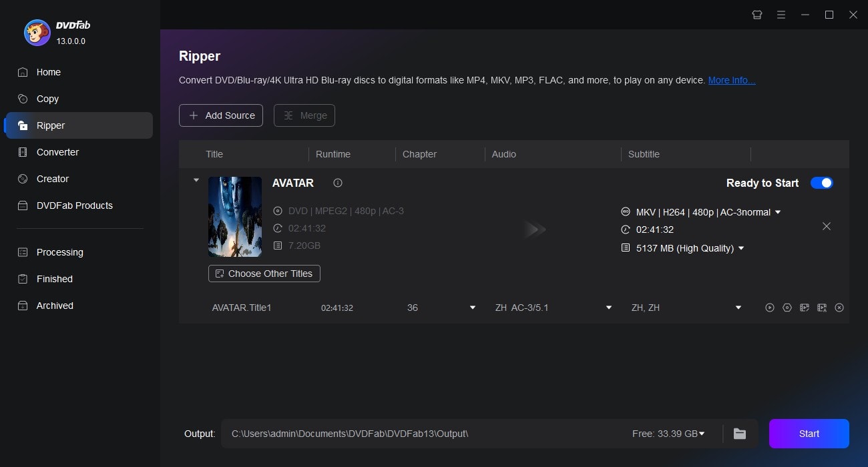Screen dimensions: 868x467
Task: Open the chapter selection dropdown
Action: [x=473, y=308]
